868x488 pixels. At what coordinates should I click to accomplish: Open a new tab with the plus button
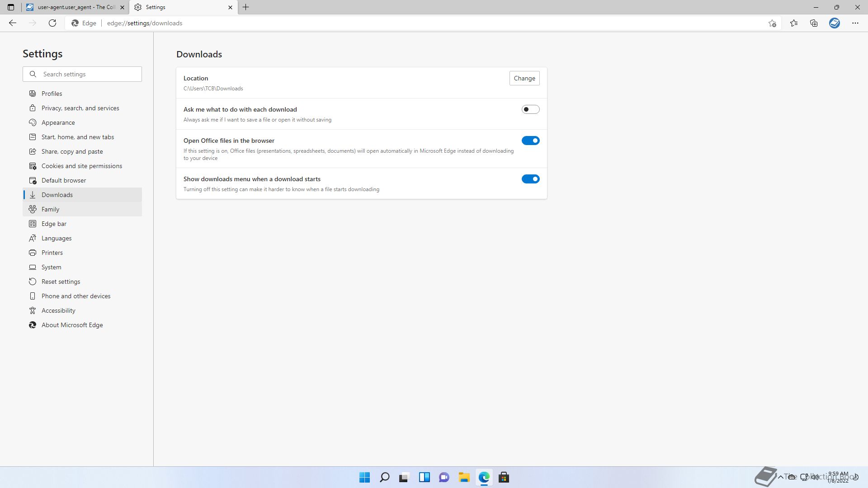tap(246, 7)
